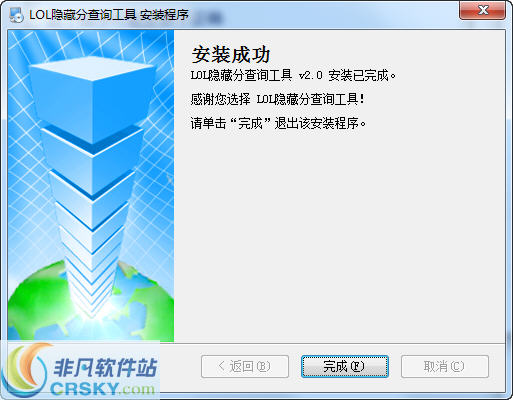Click the installer icon in the title bar
The image size is (513, 400).
16,14
